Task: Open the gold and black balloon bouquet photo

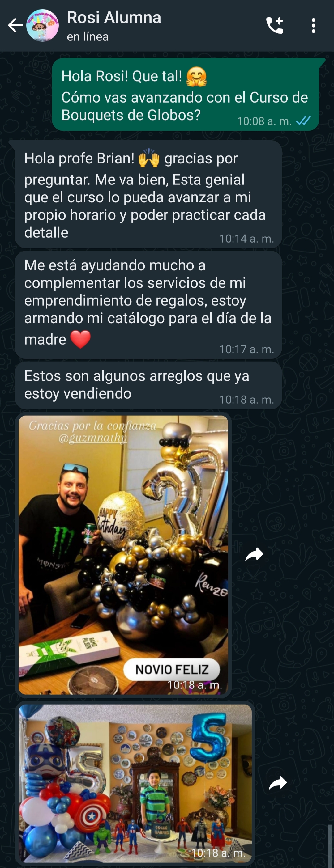Action: tap(123, 555)
